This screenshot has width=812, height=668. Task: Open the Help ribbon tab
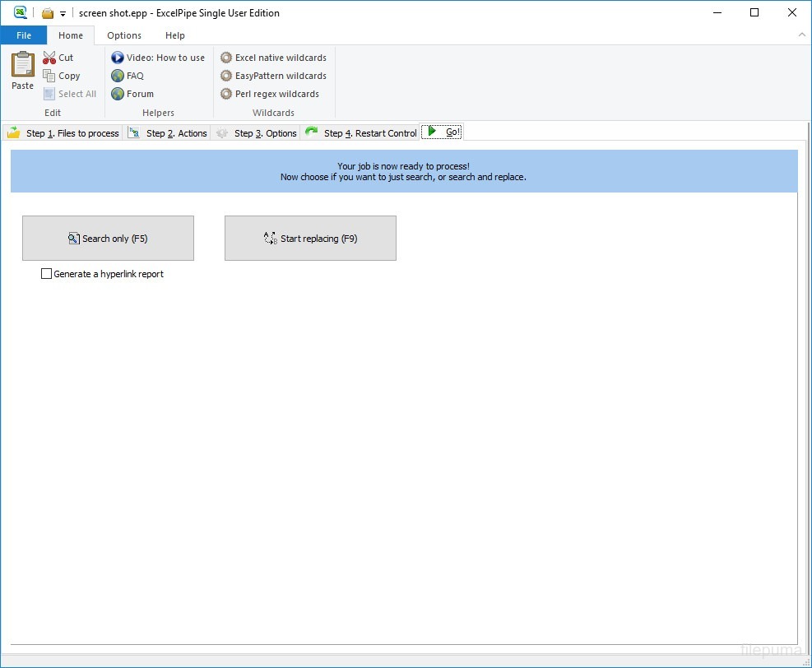(x=174, y=35)
